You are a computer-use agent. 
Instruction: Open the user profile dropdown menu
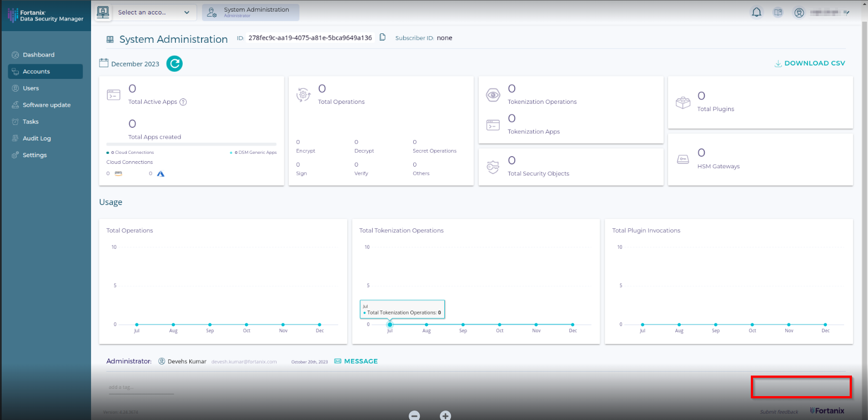822,12
